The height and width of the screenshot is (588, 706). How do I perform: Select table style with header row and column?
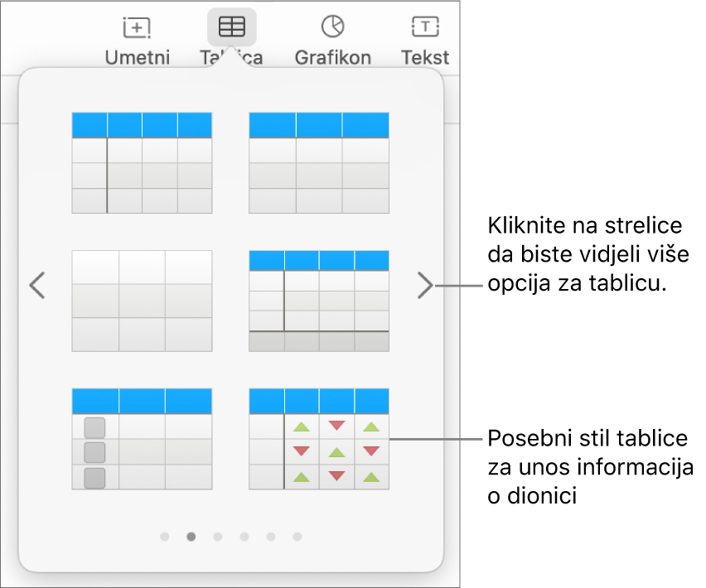[142, 163]
